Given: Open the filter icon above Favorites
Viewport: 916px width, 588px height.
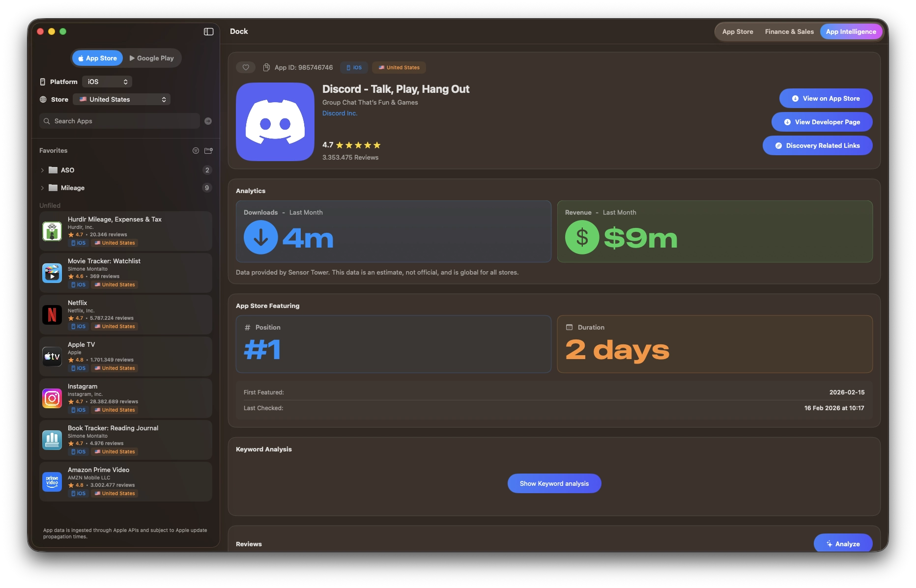Looking at the screenshot, I should tap(196, 151).
